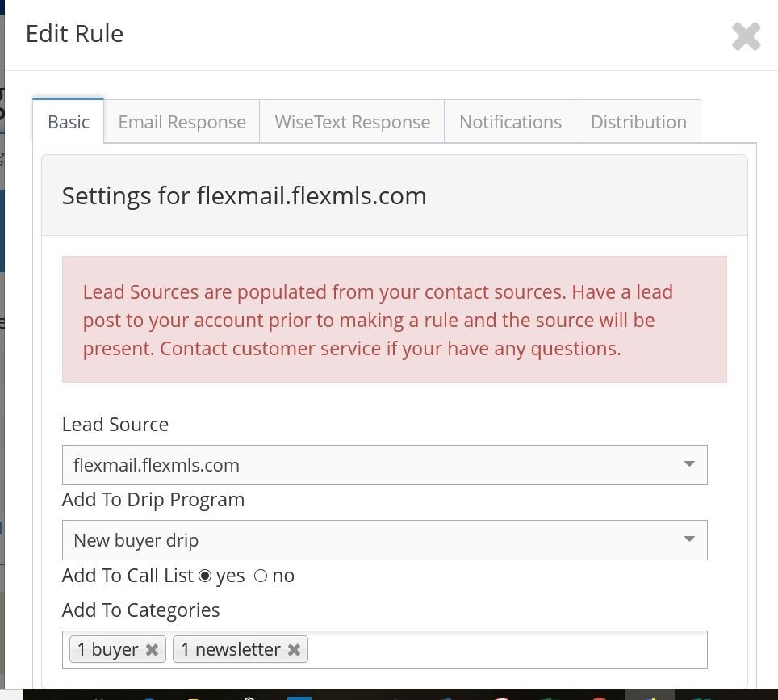778x700 pixels.
Task: Select the Basic tab
Action: [68, 121]
